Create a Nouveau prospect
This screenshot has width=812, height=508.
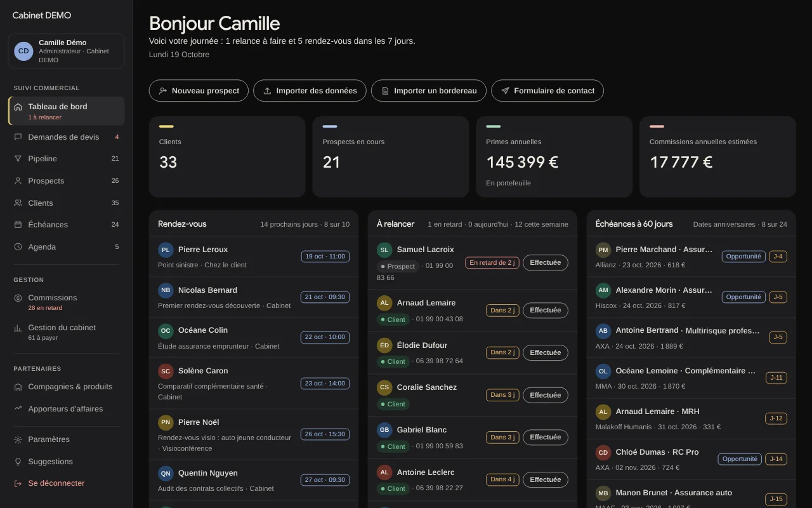[x=199, y=91]
